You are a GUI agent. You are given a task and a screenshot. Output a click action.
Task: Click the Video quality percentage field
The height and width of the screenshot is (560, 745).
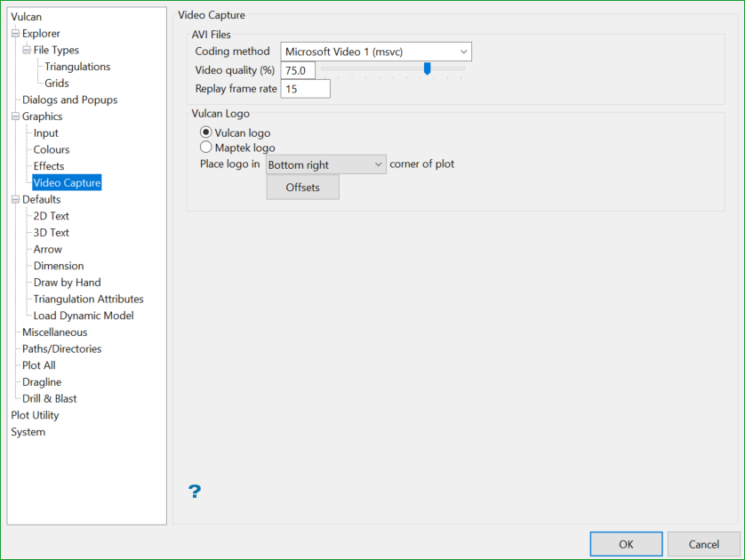[298, 70]
